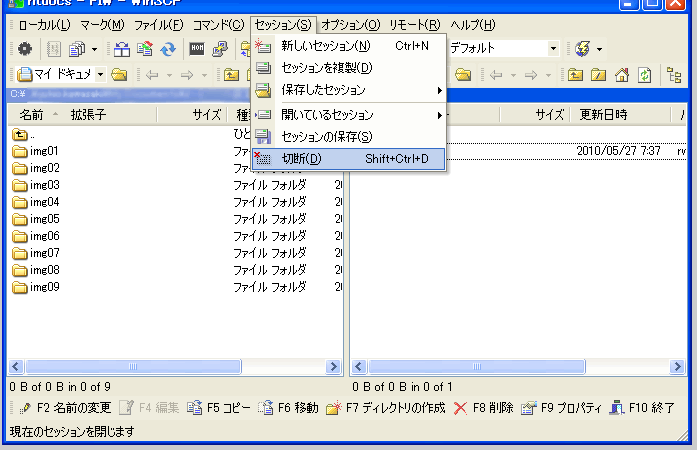This screenshot has height=450, width=697.
Task: Click the compare directories icon
Action: 121,49
